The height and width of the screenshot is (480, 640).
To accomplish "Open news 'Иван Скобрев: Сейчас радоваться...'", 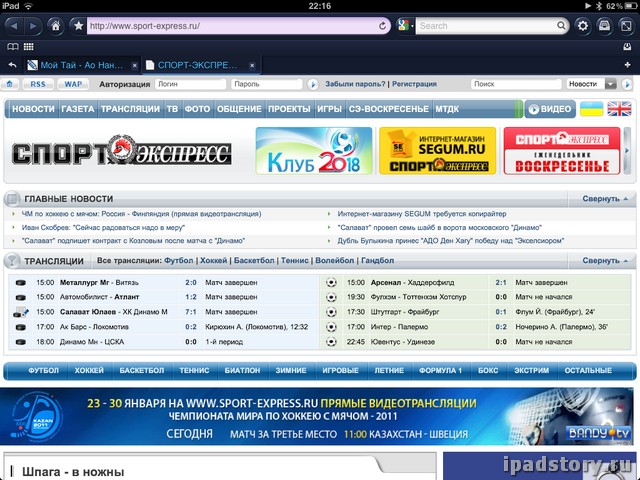I will [x=103, y=228].
